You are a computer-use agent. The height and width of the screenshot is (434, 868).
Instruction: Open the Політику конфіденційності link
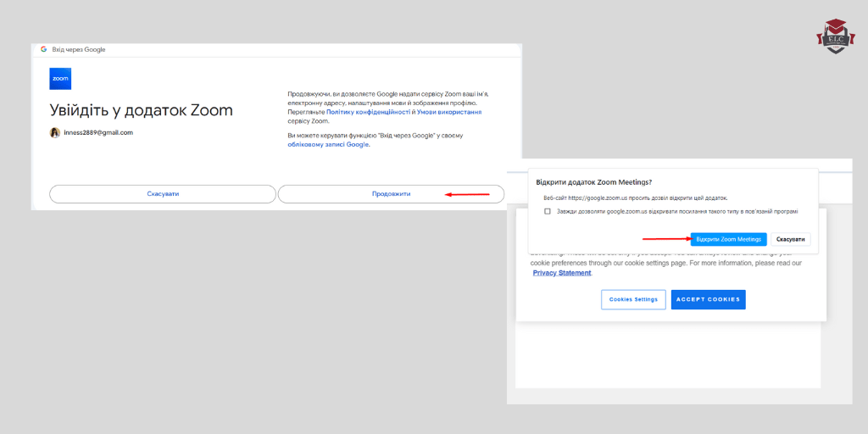pos(368,112)
